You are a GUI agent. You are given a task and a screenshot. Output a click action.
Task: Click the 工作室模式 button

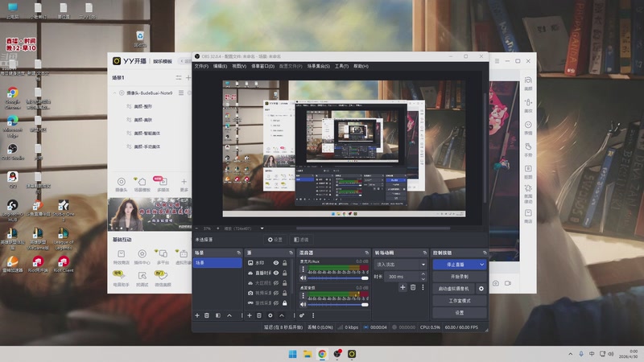[x=459, y=301]
